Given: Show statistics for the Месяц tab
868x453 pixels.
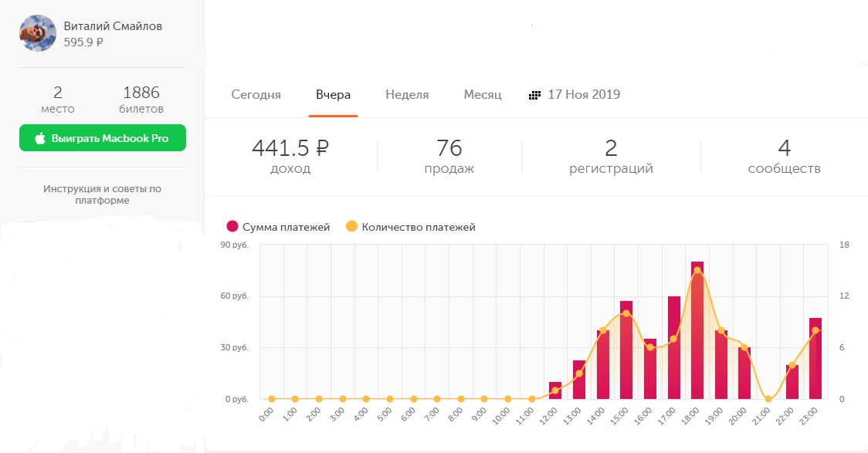Looking at the screenshot, I should coord(483,95).
